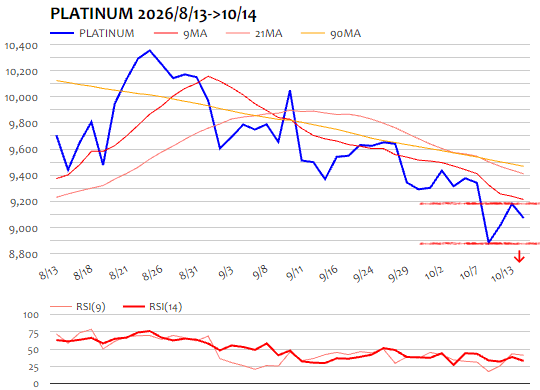
Task: Click the 9/16 date label
Action: point(329,274)
